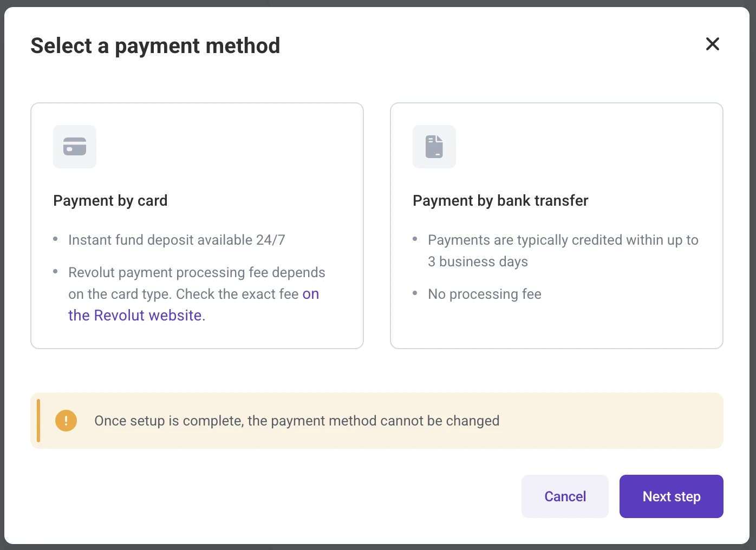
Task: Click the Payment by card heading
Action: pos(110,201)
